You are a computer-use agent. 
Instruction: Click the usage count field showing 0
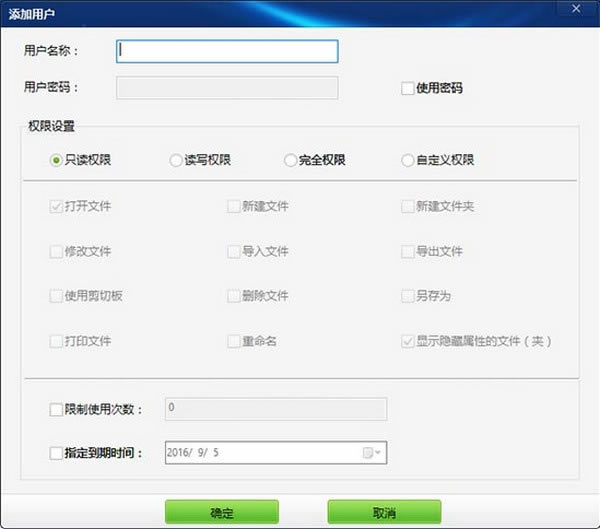coord(276,409)
